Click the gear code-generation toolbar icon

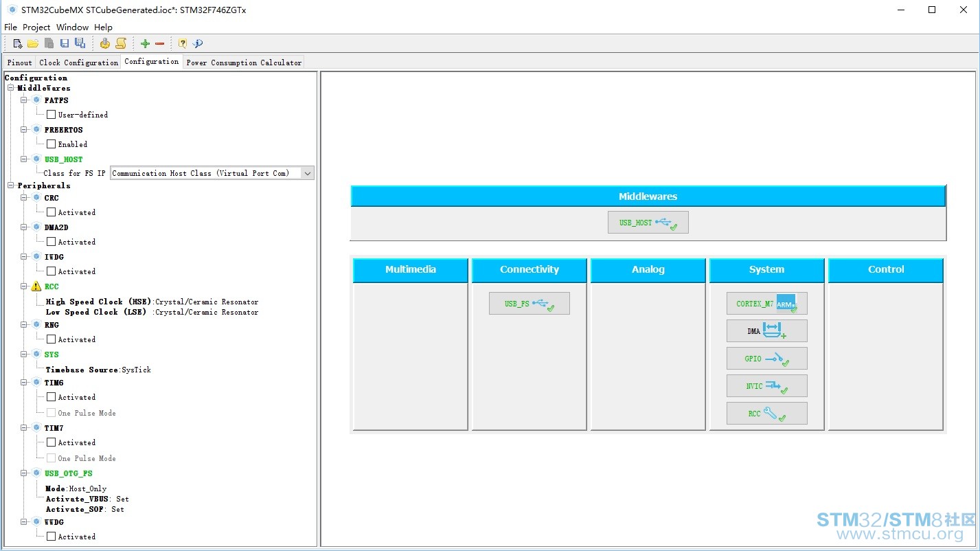[x=104, y=43]
